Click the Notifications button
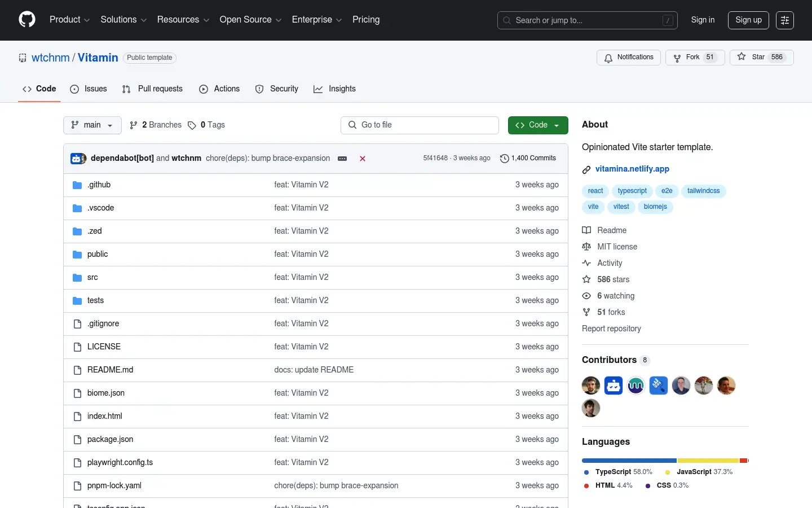The image size is (812, 508). pyautogui.click(x=629, y=58)
